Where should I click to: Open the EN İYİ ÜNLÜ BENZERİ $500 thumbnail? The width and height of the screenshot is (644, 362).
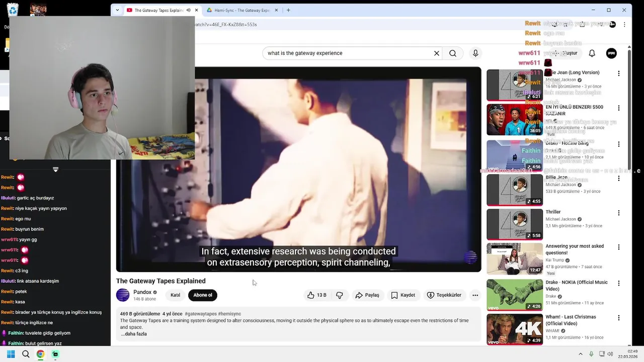(515, 120)
